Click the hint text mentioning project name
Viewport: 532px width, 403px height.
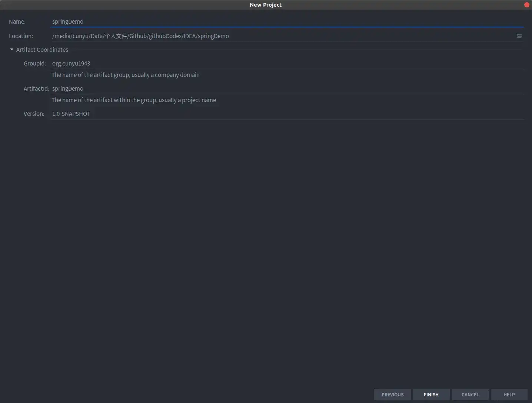pyautogui.click(x=134, y=100)
